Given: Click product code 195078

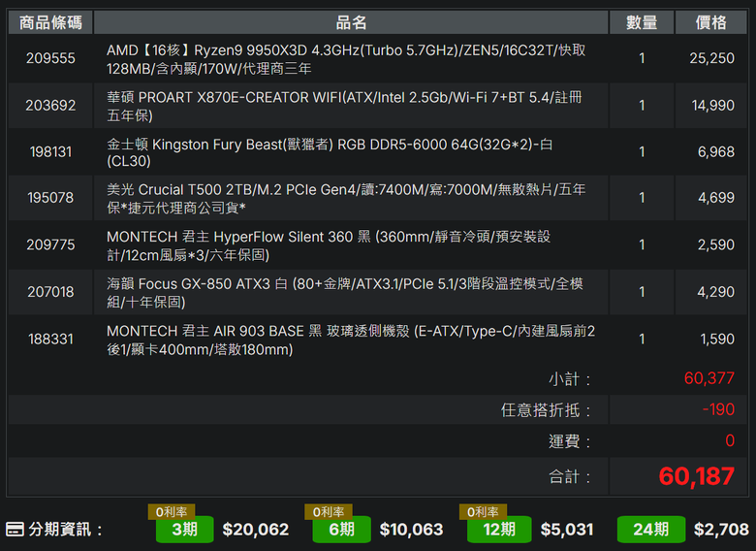Looking at the screenshot, I should click(x=50, y=198).
